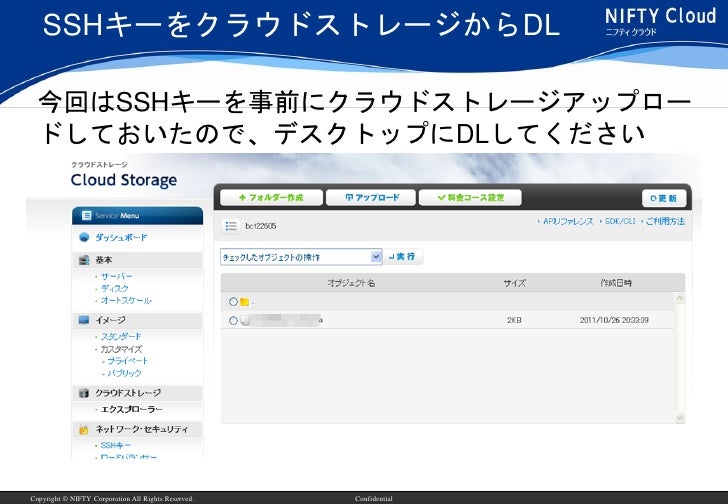Click the イメージ section monitor icon
This screenshot has width=728, height=504.
(84, 320)
